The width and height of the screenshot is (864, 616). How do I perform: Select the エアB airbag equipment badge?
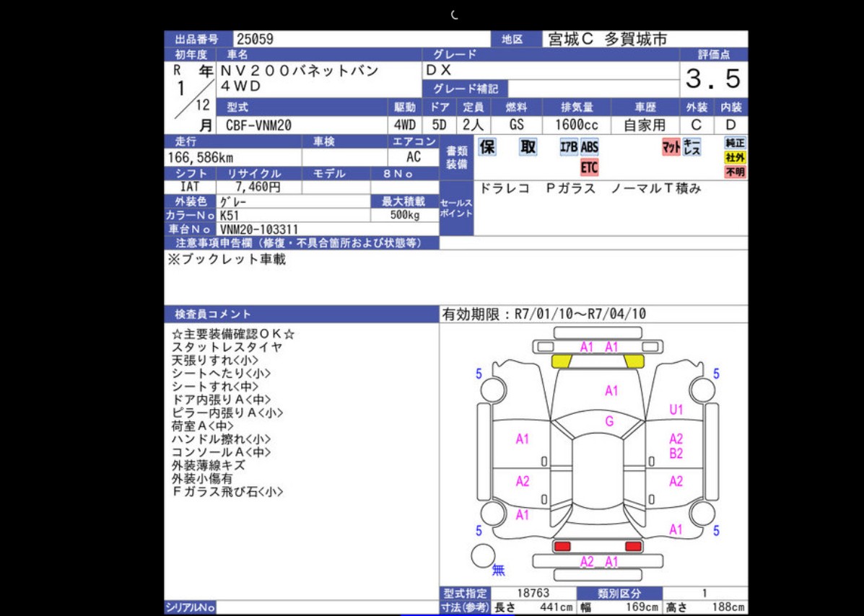569,147
